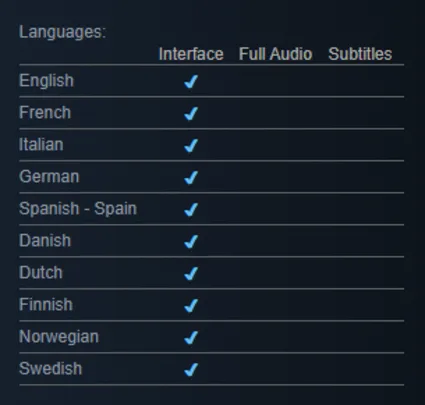Click the German interface checkmark
Image resolution: width=425 pixels, height=405 pixels.
(x=191, y=177)
